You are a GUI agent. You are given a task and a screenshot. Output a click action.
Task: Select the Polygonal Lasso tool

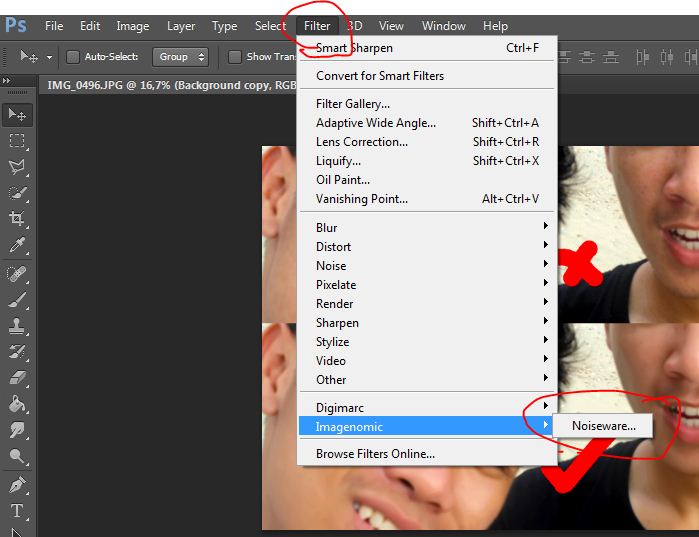click(x=17, y=167)
